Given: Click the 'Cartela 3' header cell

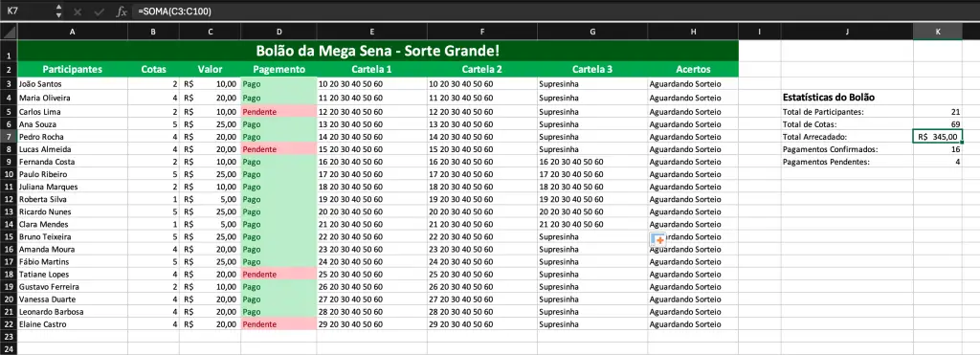Looking at the screenshot, I should [x=592, y=70].
